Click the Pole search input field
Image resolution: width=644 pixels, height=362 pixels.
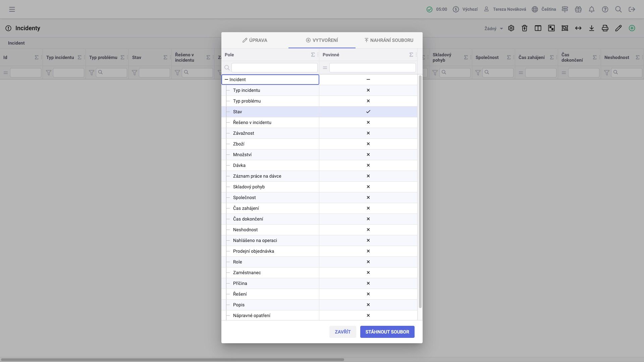[274, 68]
